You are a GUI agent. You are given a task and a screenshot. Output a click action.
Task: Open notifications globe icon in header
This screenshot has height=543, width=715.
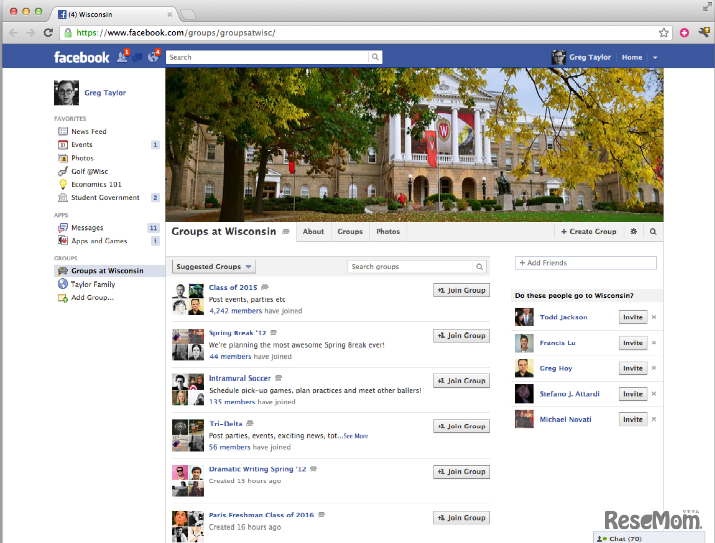[153, 57]
